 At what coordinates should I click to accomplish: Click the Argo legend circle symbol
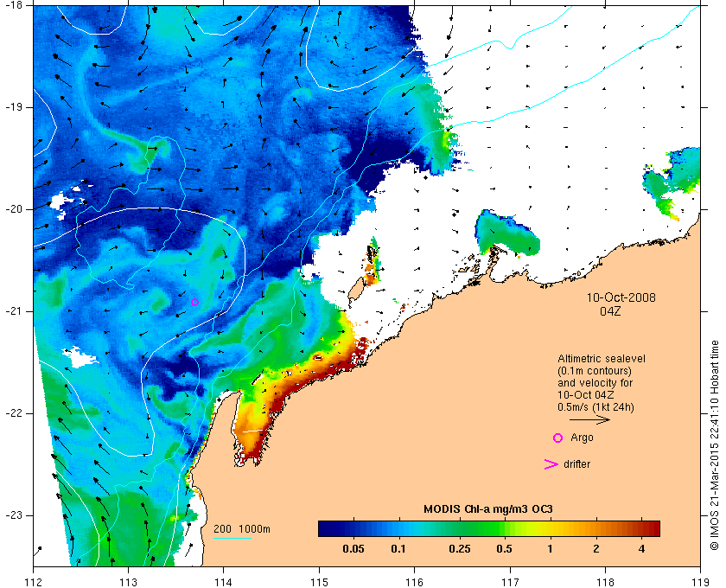pyautogui.click(x=558, y=438)
